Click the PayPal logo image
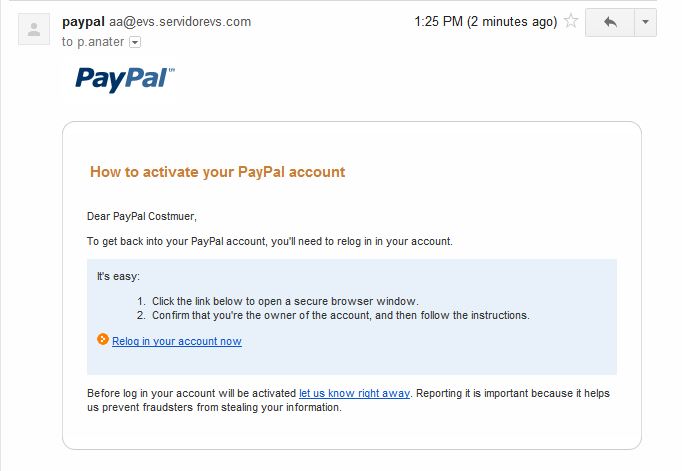This screenshot has height=471, width=682. tap(125, 79)
